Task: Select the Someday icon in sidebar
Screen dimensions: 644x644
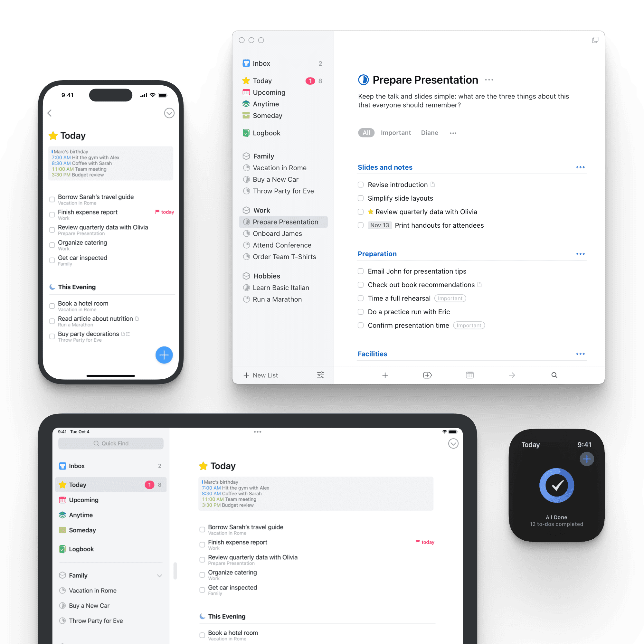Action: coord(247,116)
